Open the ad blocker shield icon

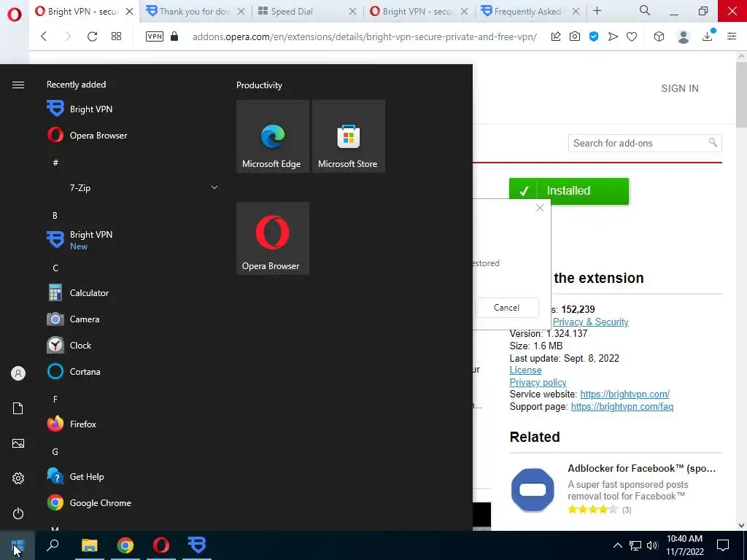point(594,36)
